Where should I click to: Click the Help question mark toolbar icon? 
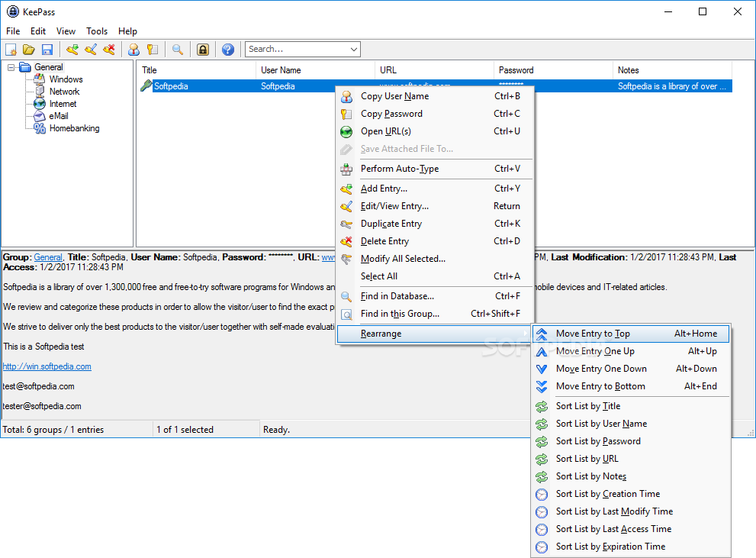(228, 49)
